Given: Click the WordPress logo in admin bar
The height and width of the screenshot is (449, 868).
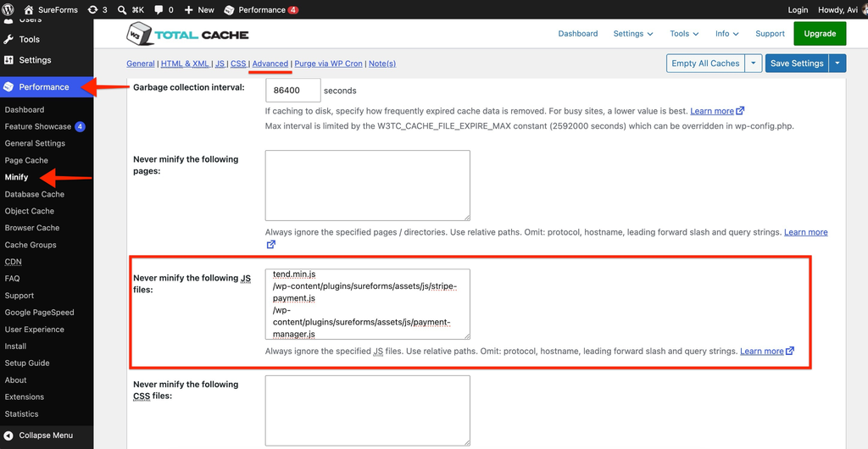Looking at the screenshot, I should tap(8, 9).
